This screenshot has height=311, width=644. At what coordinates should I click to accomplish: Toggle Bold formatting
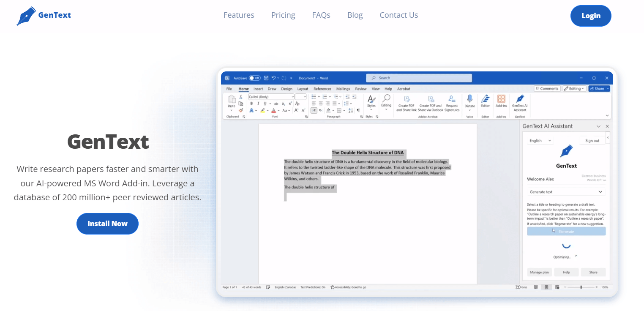251,104
